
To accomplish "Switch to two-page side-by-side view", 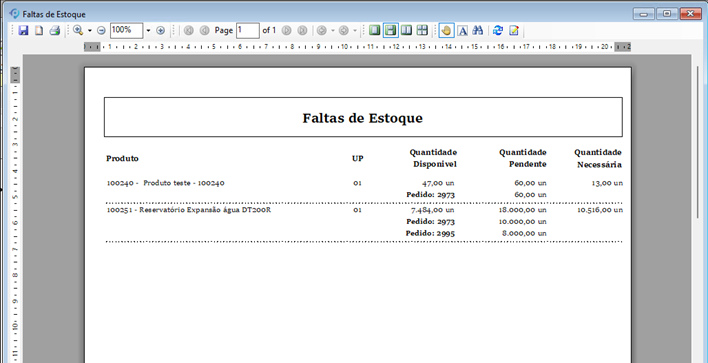I will 406,30.
